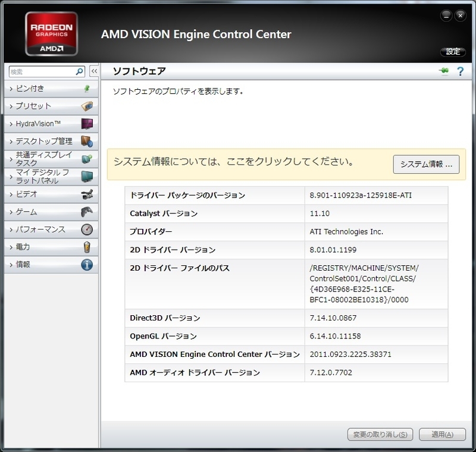Image resolution: width=476 pixels, height=452 pixels.
Task: Minimize the Control Center window
Action: [446, 16]
